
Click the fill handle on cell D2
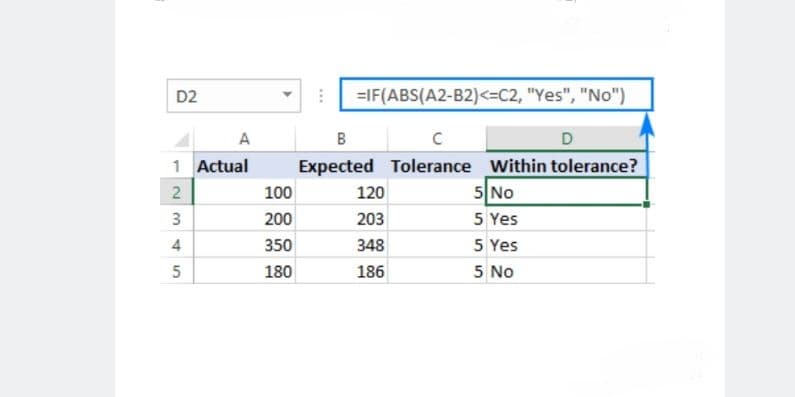[646, 204]
